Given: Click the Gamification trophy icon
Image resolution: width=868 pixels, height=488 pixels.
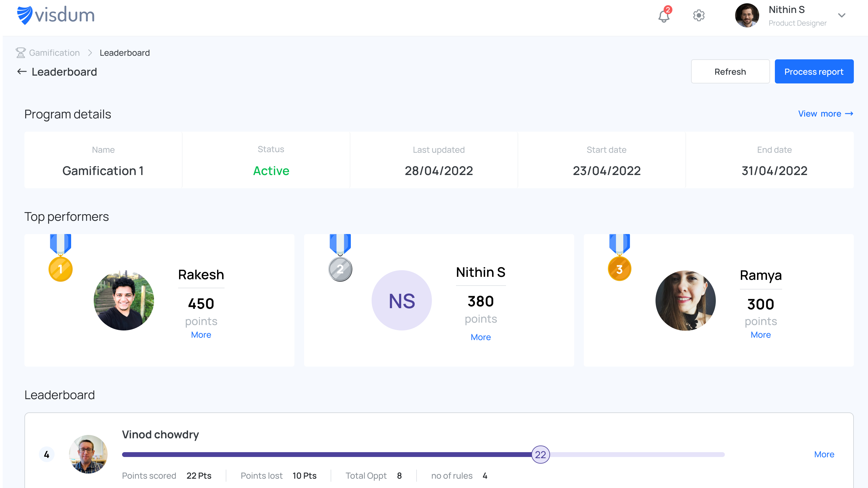Looking at the screenshot, I should tap(20, 53).
